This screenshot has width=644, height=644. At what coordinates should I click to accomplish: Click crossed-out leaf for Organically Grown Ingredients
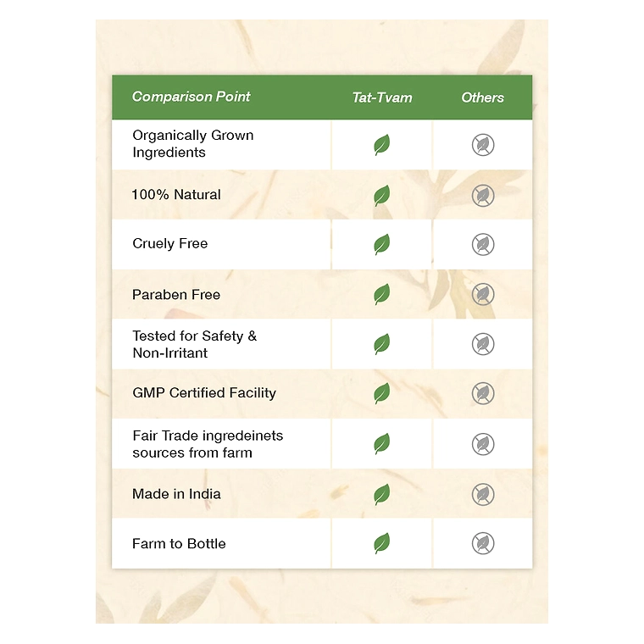pos(483,145)
